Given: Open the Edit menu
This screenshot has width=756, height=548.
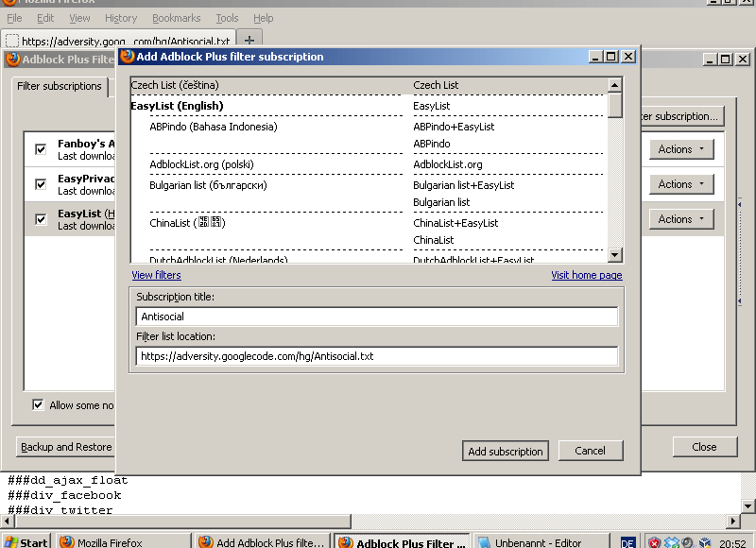Looking at the screenshot, I should [45, 18].
